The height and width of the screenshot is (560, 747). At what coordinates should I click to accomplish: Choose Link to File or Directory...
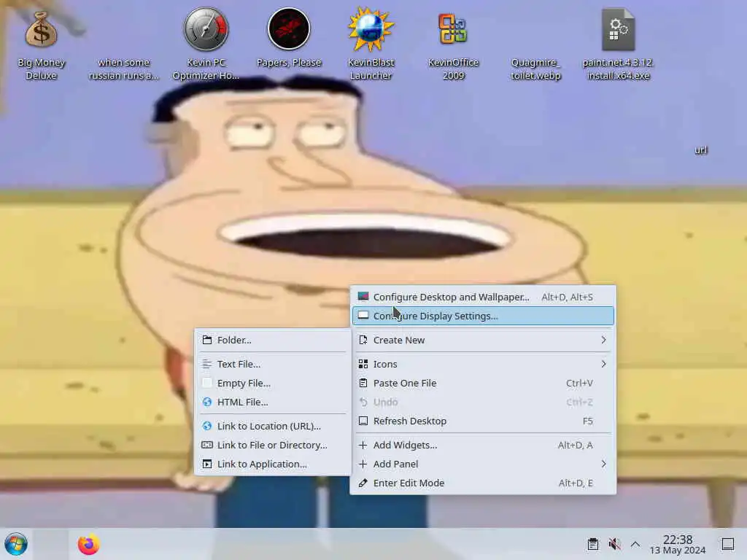(273, 445)
